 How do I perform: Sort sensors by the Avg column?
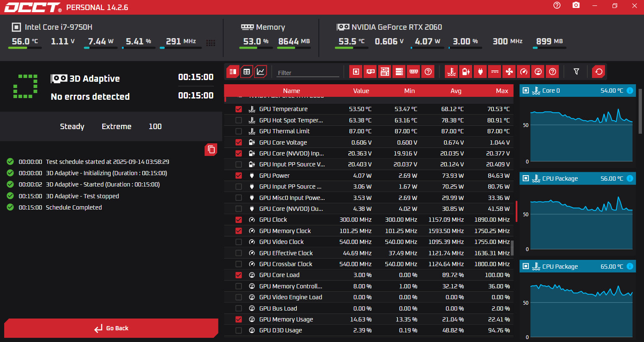point(456,91)
